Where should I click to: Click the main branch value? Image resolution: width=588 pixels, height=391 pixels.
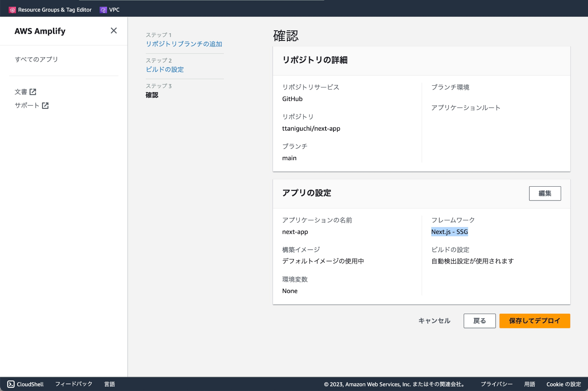(x=289, y=158)
